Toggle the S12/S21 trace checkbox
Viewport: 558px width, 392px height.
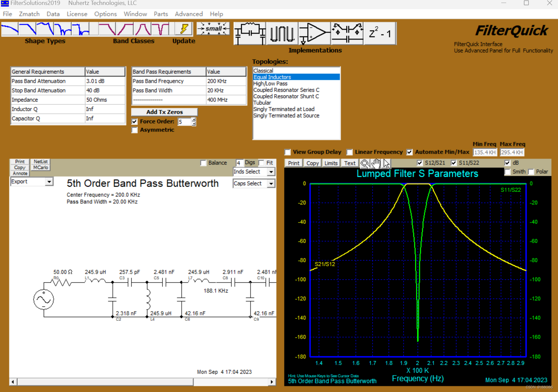click(x=420, y=163)
